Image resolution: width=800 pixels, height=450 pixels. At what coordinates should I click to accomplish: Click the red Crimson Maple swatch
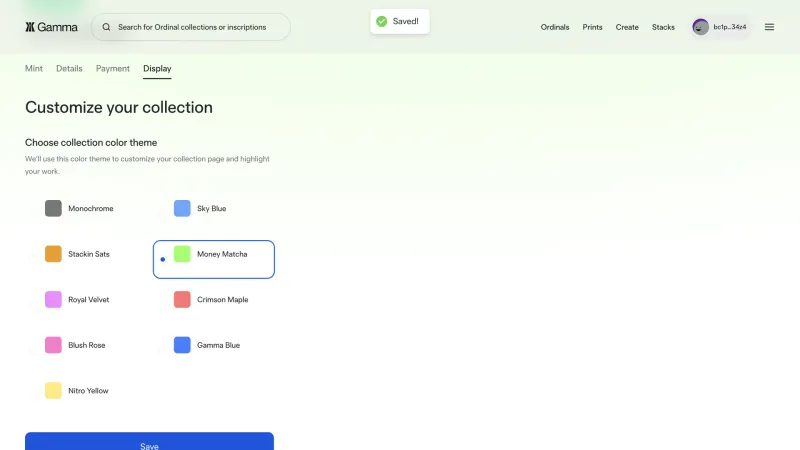pyautogui.click(x=182, y=299)
